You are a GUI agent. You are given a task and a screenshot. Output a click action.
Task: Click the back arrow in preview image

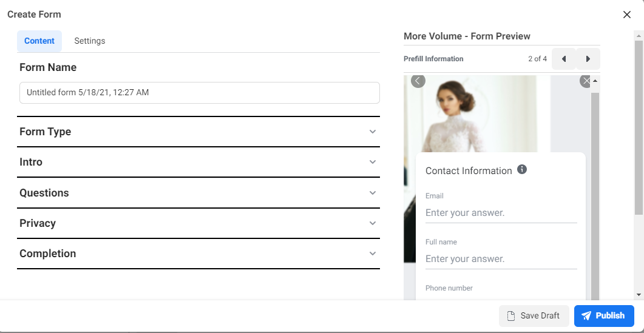418,81
